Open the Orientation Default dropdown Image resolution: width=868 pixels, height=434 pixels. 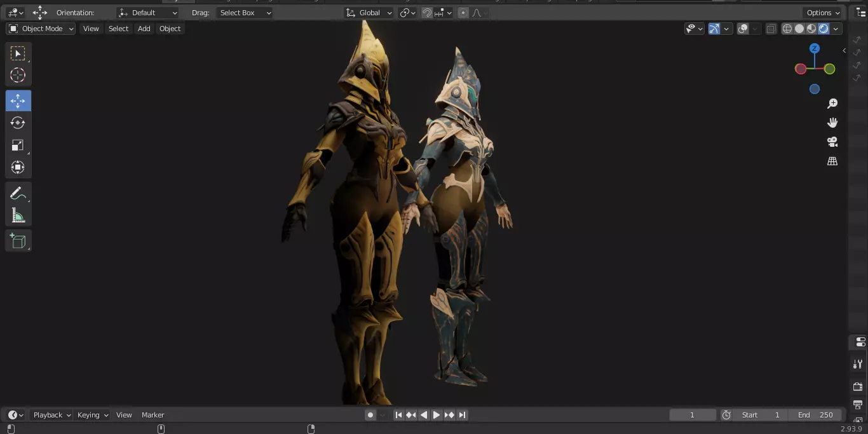tap(148, 13)
